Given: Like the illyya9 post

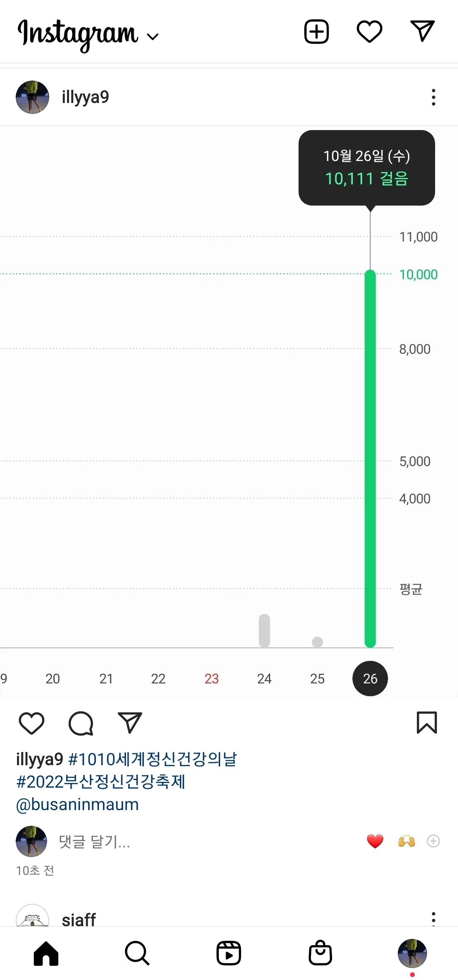Looking at the screenshot, I should [32, 723].
